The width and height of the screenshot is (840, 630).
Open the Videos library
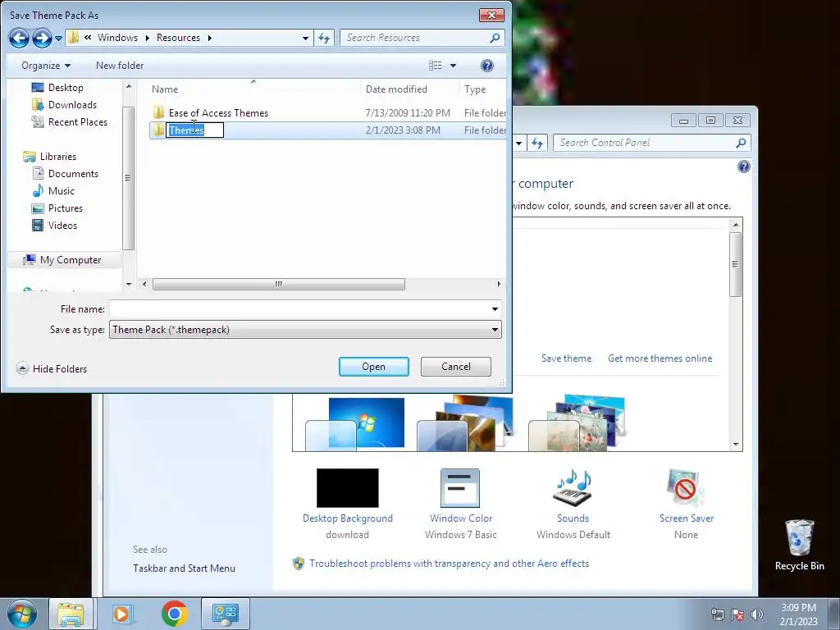[55, 226]
